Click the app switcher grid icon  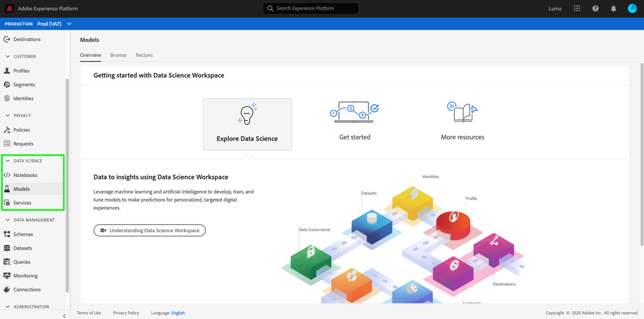tap(577, 8)
